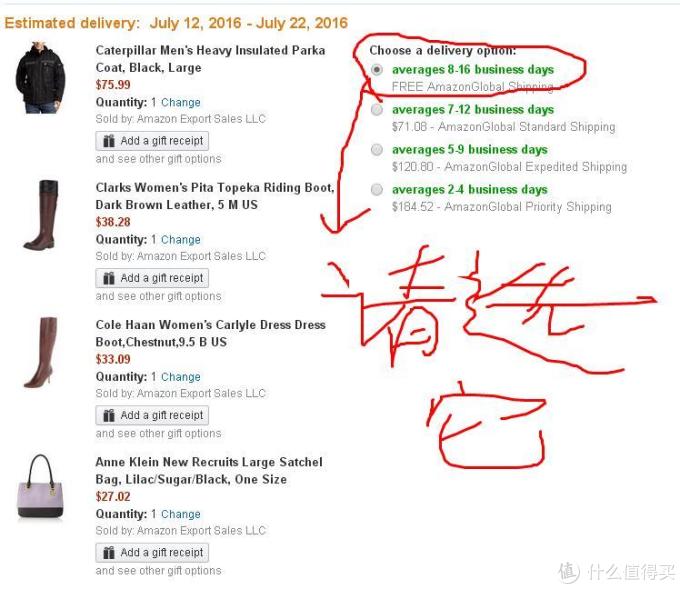Change quantity of the Cole Haan Carlyle Boot

181,377
